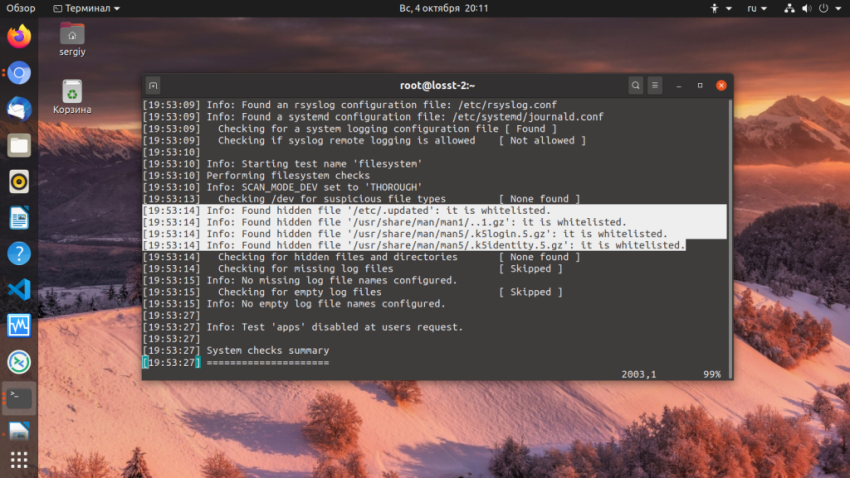Open the accessibility menu icon
The width and height of the screenshot is (850, 478).
pyautogui.click(x=714, y=8)
